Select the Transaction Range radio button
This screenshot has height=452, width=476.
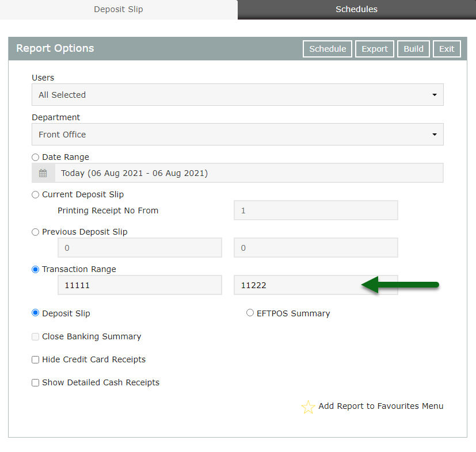[x=36, y=269]
